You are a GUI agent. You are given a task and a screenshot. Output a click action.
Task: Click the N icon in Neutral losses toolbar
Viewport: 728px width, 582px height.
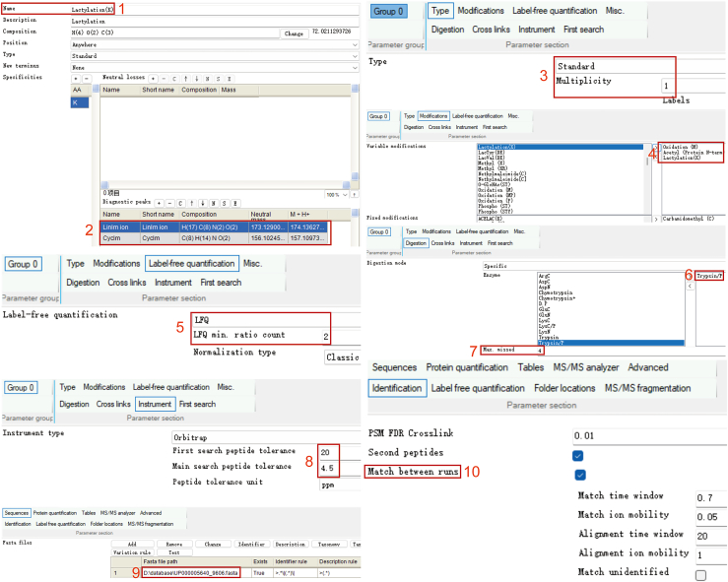click(207, 79)
